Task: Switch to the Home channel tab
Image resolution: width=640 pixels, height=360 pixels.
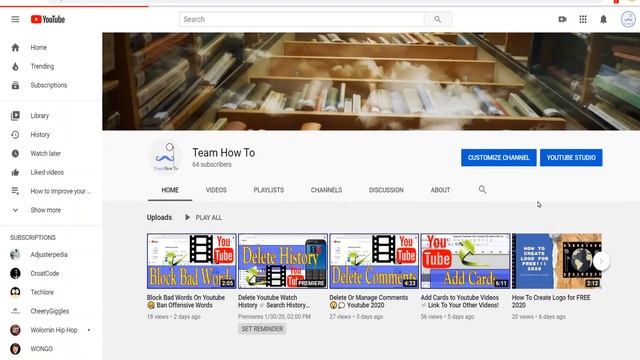Action: coord(170,190)
